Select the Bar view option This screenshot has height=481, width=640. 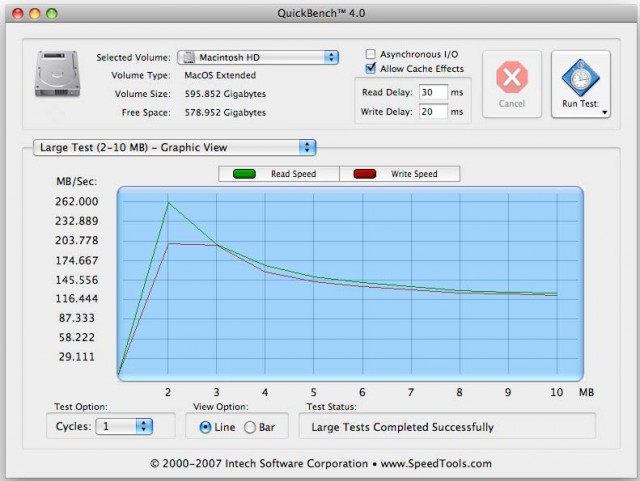click(x=249, y=427)
